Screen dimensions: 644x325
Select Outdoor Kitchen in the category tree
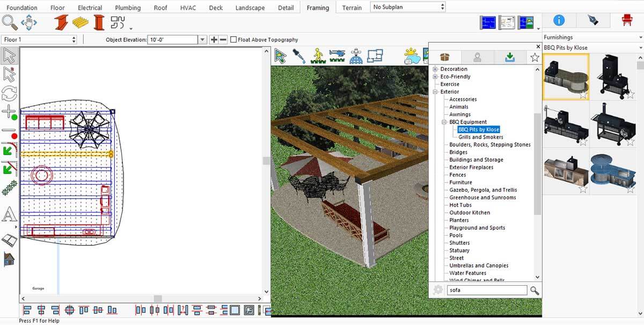coord(470,213)
